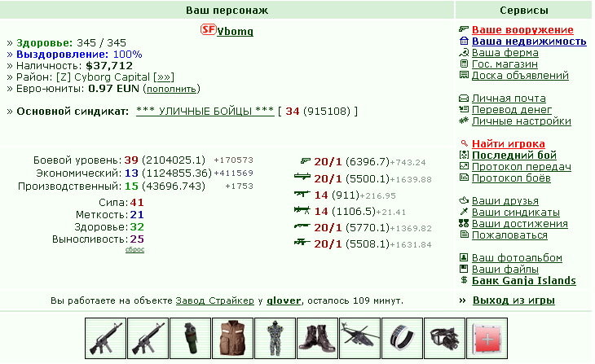Select the green grenade item slot

coord(191,338)
